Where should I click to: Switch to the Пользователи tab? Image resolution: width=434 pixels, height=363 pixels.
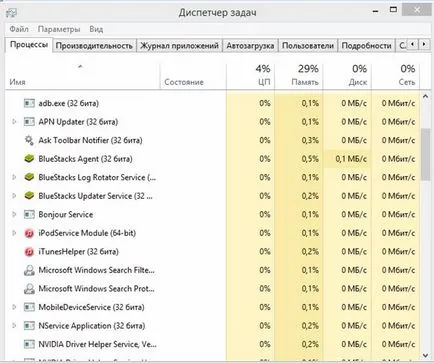(308, 46)
